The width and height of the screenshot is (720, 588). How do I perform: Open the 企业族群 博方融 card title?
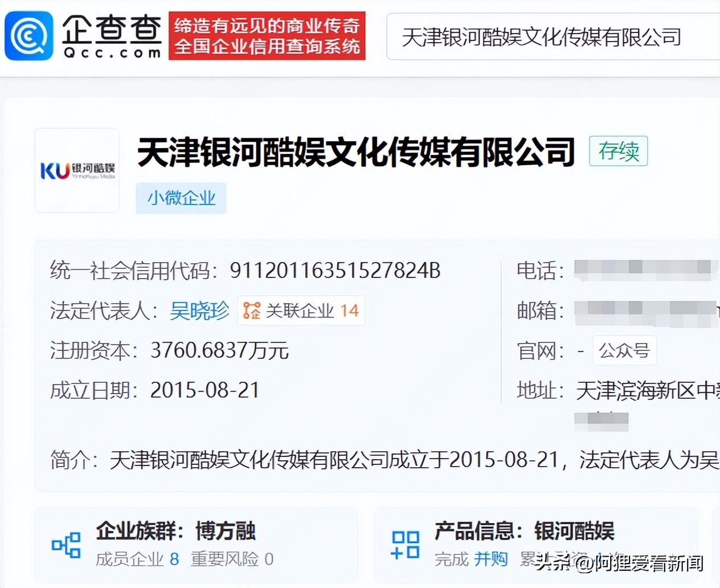click(x=175, y=530)
